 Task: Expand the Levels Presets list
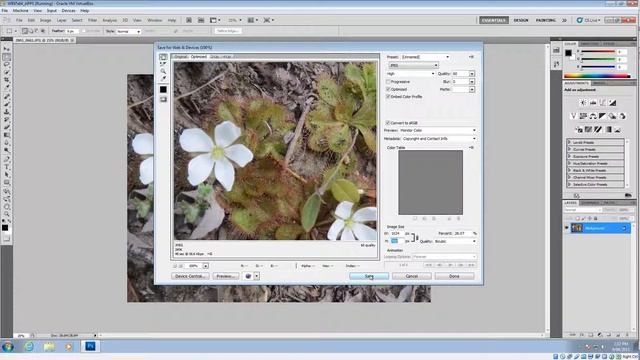(x=569, y=142)
